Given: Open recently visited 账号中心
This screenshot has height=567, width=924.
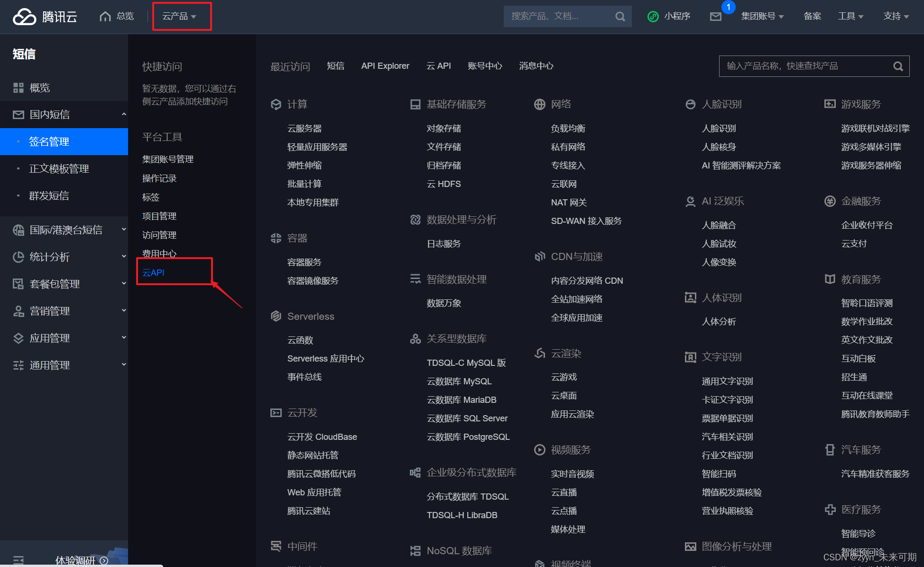Looking at the screenshot, I should point(485,66).
